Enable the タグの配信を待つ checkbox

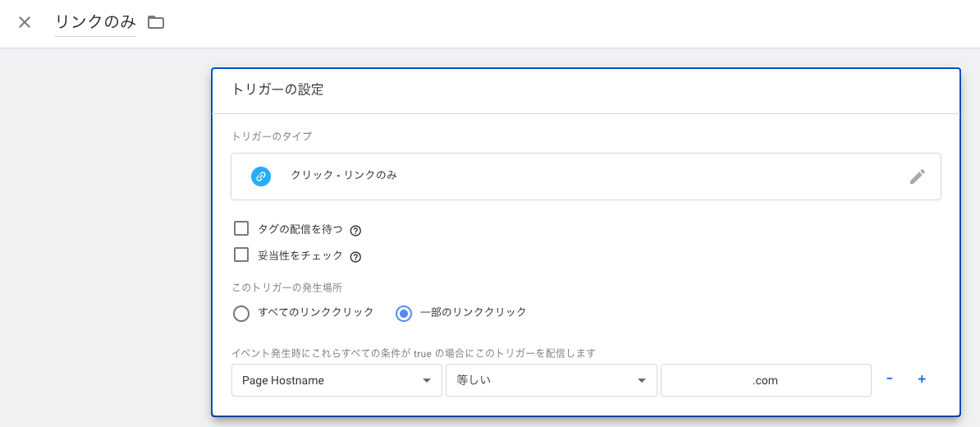point(241,228)
